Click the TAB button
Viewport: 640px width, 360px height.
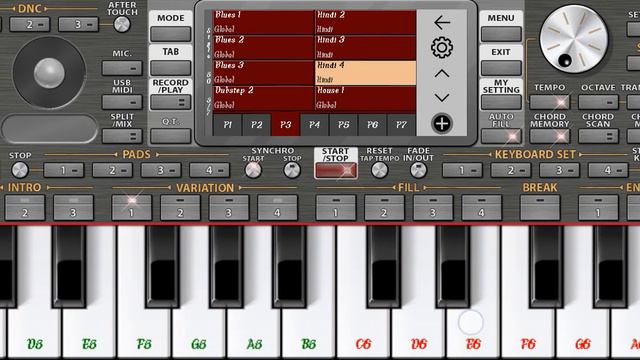(x=171, y=68)
